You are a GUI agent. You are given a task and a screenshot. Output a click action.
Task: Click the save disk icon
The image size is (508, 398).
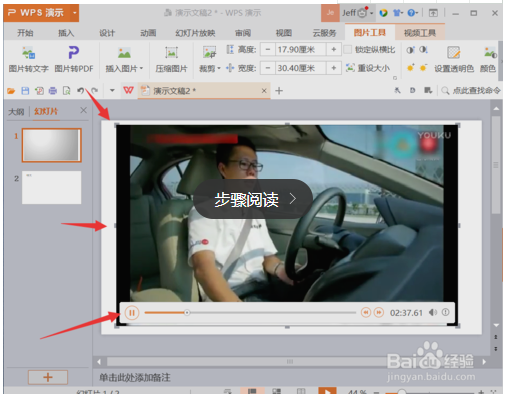point(25,91)
